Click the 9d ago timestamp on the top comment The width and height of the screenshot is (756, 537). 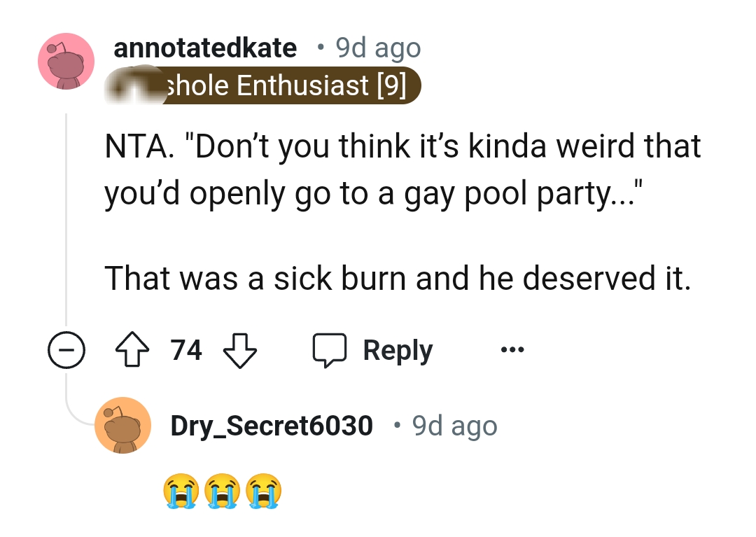tap(378, 48)
